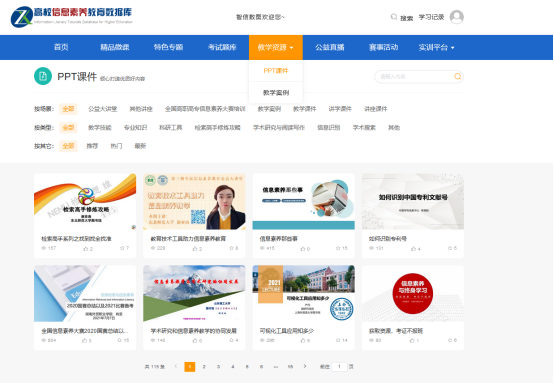Expand the 实训平台 dropdown in the navbar

(436, 47)
